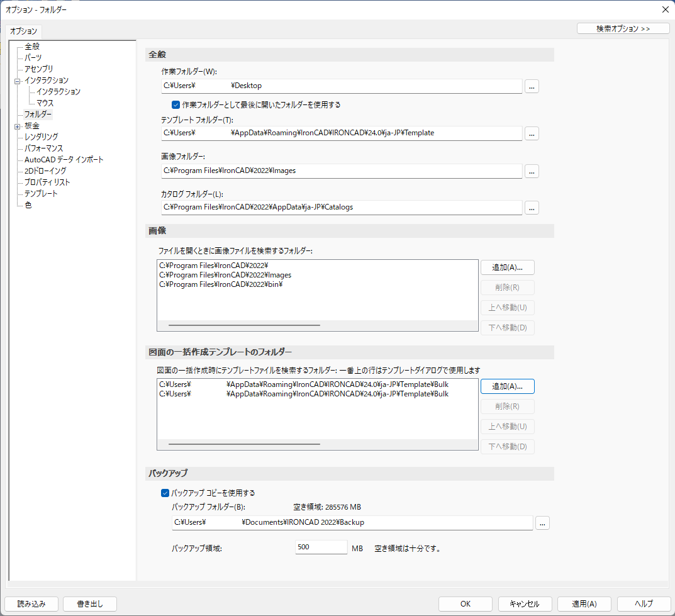This screenshot has width=675, height=616.
Task: Open browse dialog for カタログ フォルダー
Action: pos(532,207)
